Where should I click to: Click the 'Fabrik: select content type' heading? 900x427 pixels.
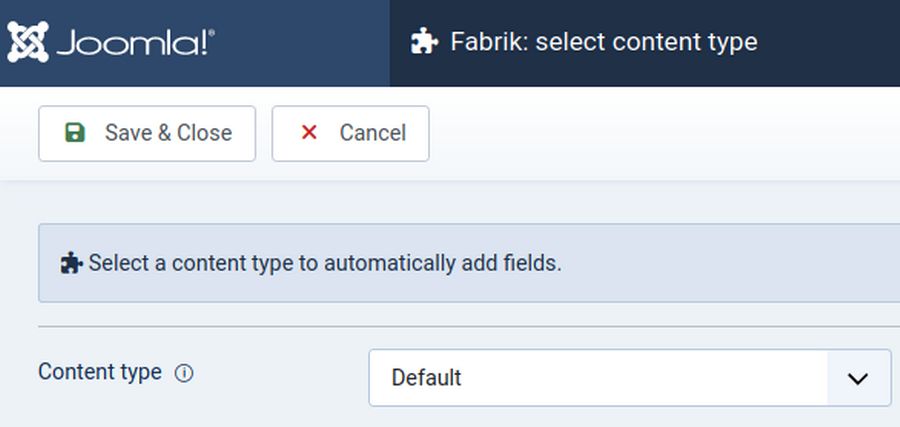(x=603, y=42)
